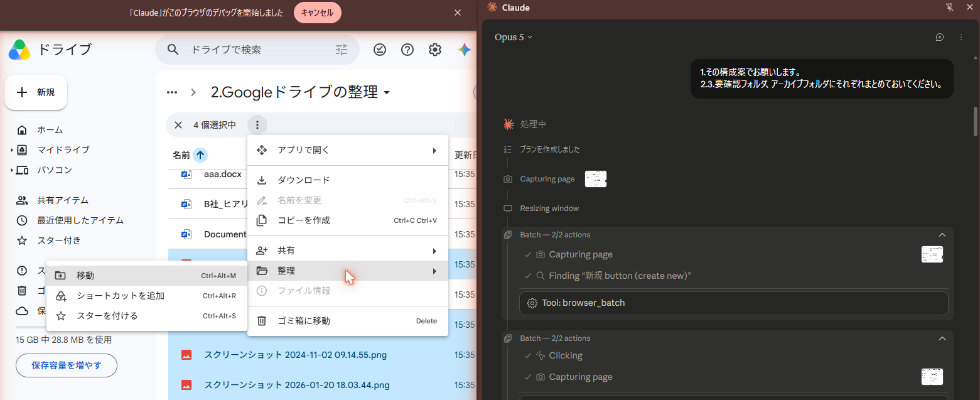Open 最近使用したアイテム in the sidebar

coord(80,220)
